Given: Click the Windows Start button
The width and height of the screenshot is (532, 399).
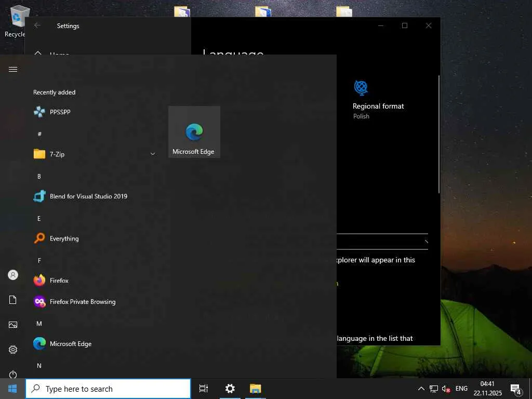Looking at the screenshot, I should 12,389.
